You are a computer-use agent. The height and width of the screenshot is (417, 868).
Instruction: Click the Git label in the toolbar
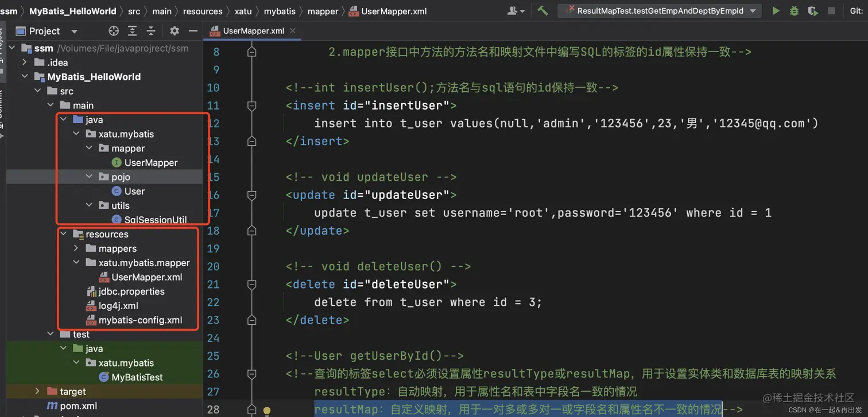pyautogui.click(x=855, y=10)
